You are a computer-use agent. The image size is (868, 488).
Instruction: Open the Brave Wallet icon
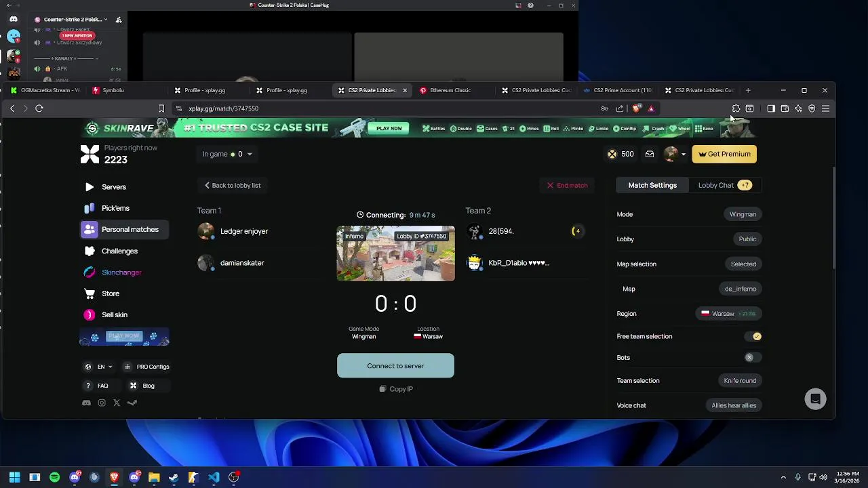coord(785,108)
